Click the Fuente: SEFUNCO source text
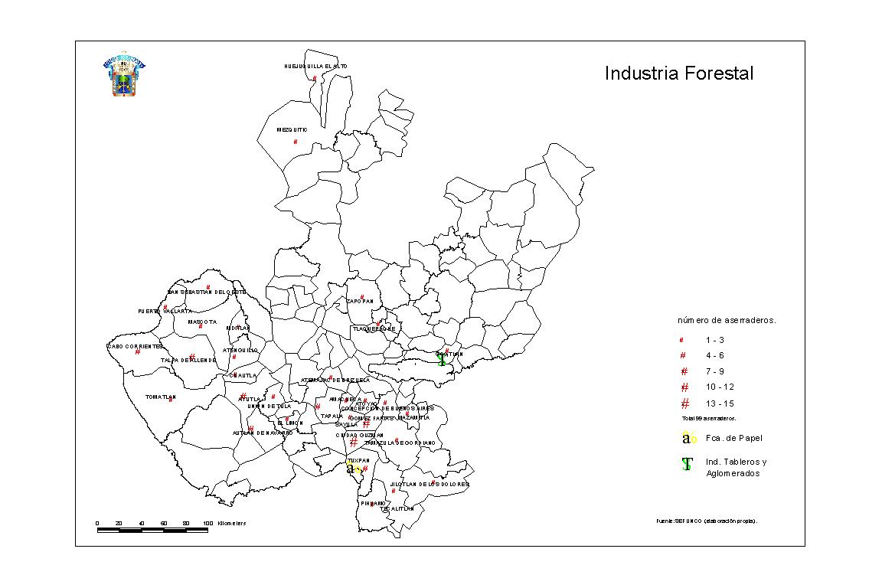This screenshot has width=882, height=588. click(x=706, y=521)
